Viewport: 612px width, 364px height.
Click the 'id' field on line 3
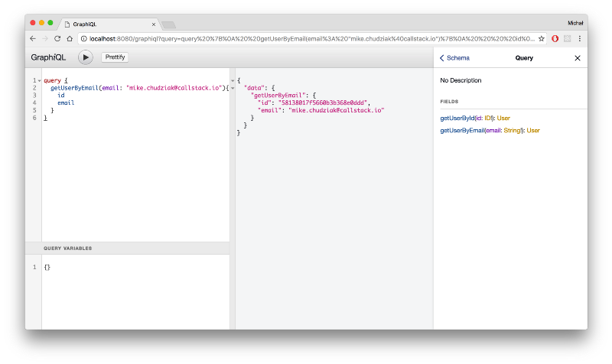[x=61, y=95]
